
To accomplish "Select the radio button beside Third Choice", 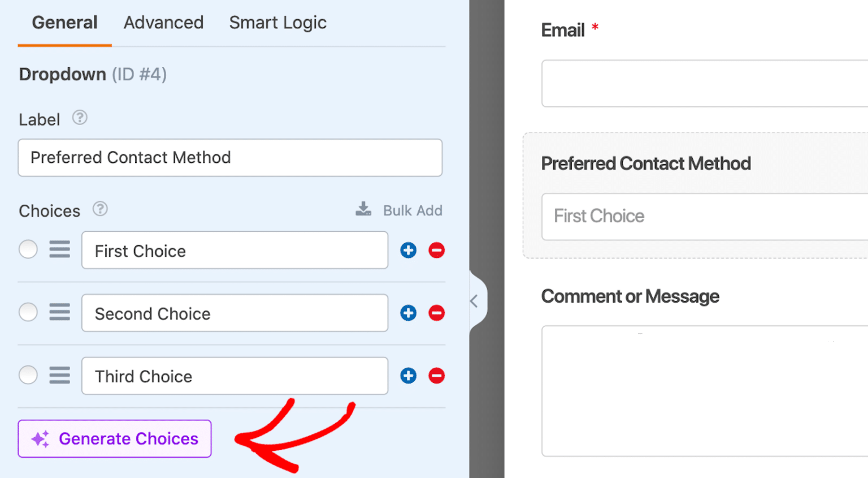I will tap(28, 375).
